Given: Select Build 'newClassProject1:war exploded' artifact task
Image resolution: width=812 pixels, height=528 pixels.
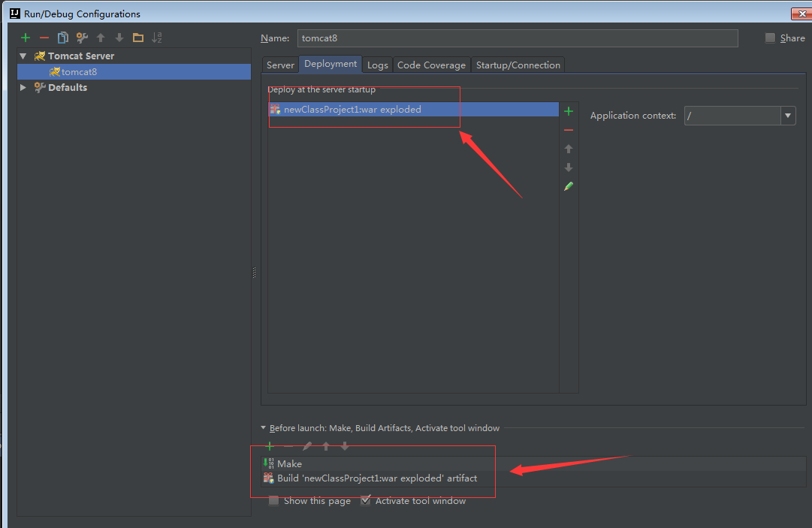Looking at the screenshot, I should coord(534,478).
